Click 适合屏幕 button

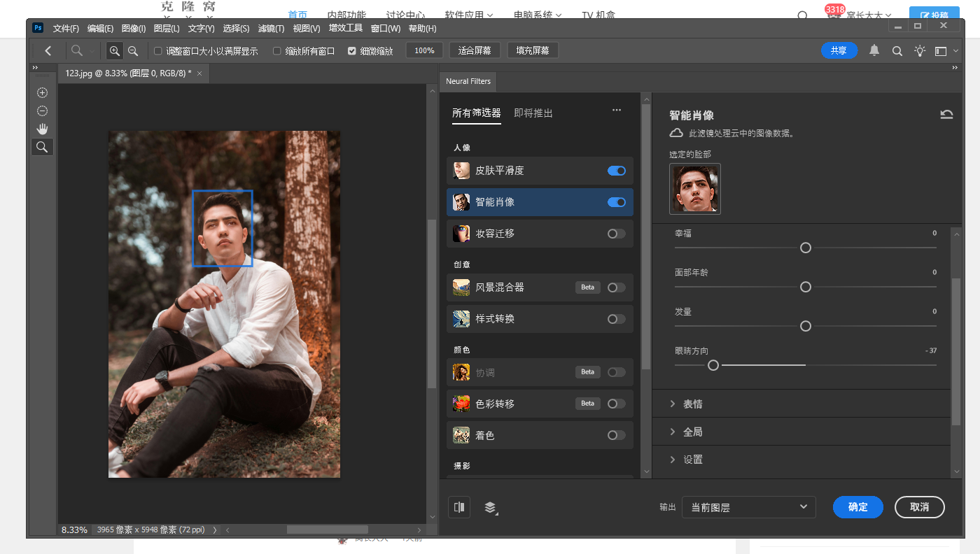pos(475,51)
